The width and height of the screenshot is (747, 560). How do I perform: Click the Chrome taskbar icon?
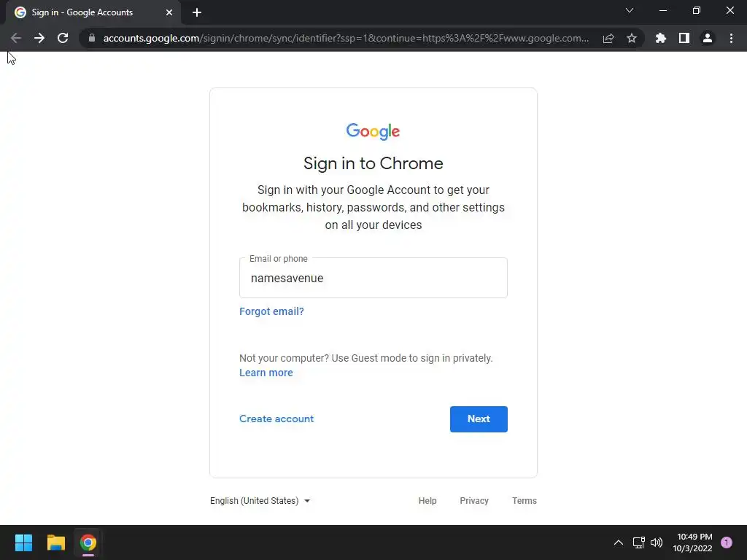(88, 542)
